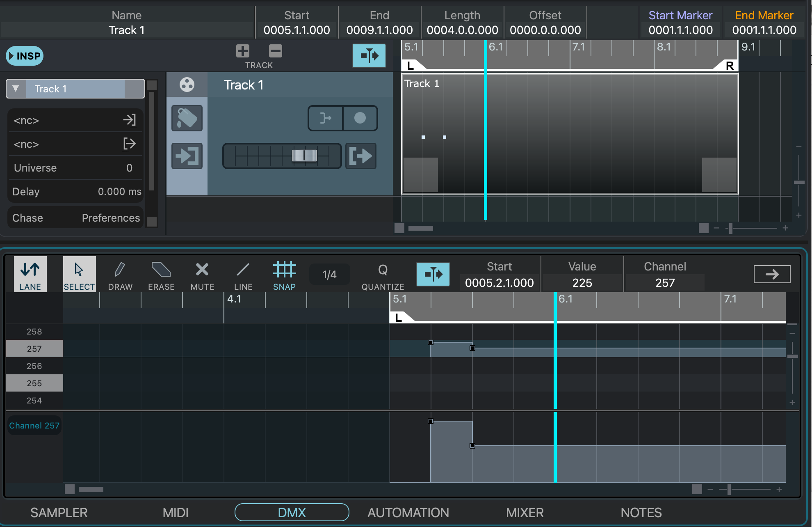Activate the Quantize function
The height and width of the screenshot is (527, 812).
click(x=382, y=274)
